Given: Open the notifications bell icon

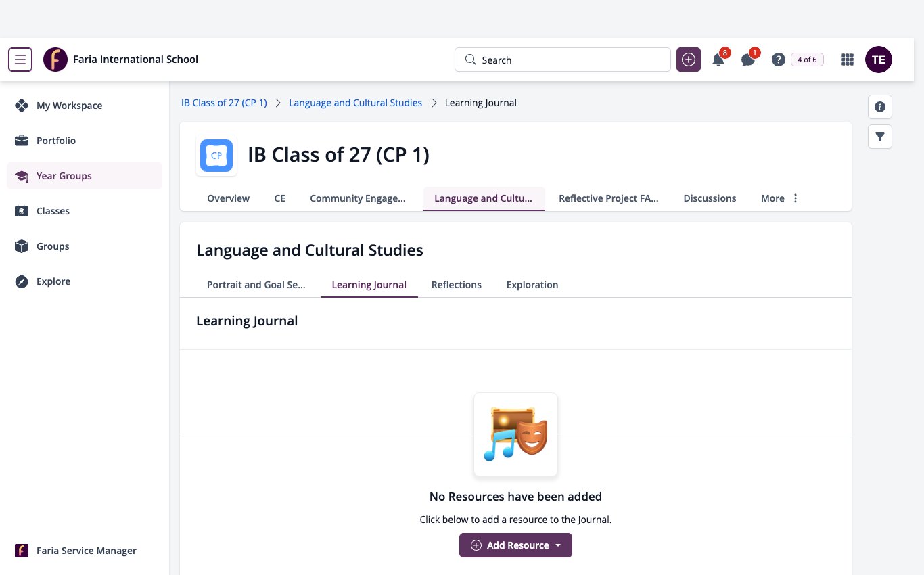Looking at the screenshot, I should click(x=718, y=60).
